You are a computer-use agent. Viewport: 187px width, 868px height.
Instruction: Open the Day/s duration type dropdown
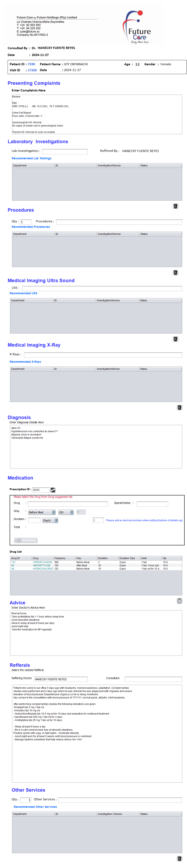(50, 520)
